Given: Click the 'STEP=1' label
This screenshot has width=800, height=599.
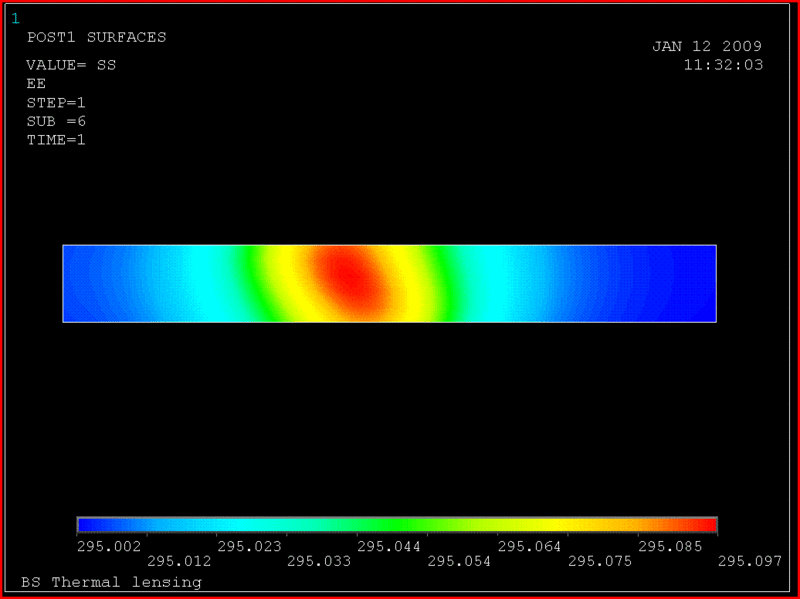Looking at the screenshot, I should 56,103.
